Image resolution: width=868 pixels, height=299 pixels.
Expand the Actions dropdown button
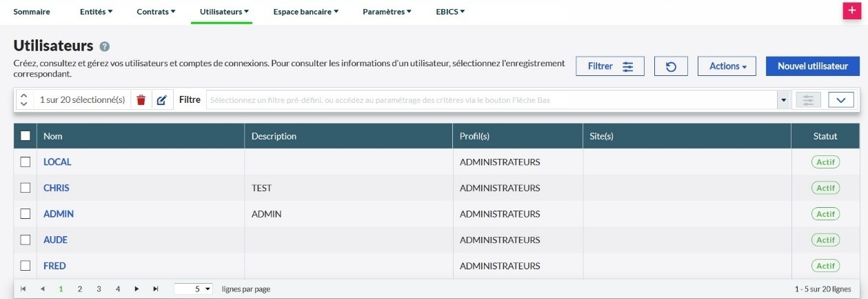(x=727, y=66)
